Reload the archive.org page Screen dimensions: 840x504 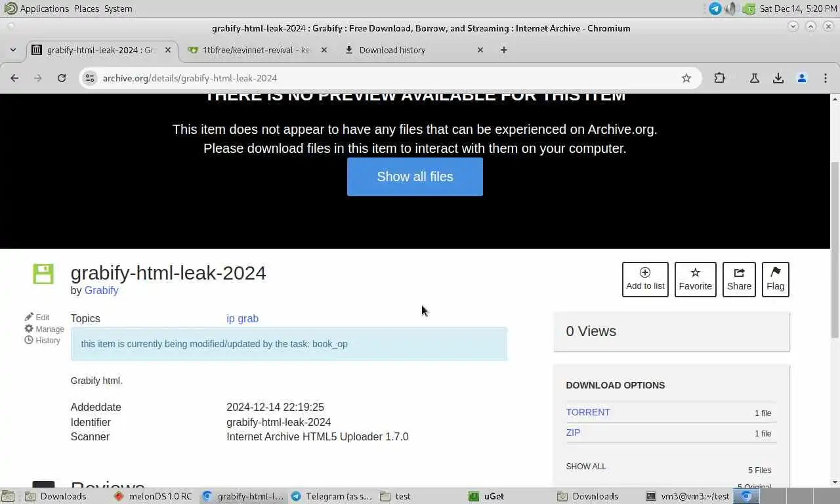click(62, 78)
